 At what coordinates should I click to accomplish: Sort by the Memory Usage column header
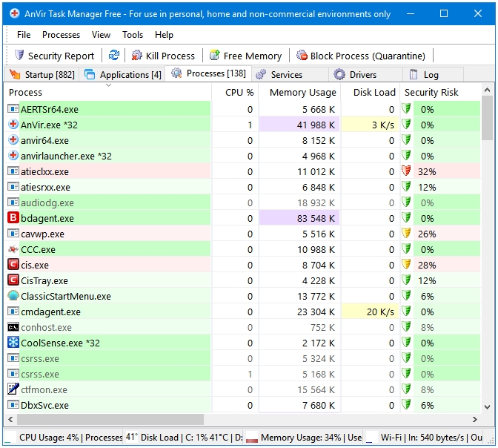(299, 92)
